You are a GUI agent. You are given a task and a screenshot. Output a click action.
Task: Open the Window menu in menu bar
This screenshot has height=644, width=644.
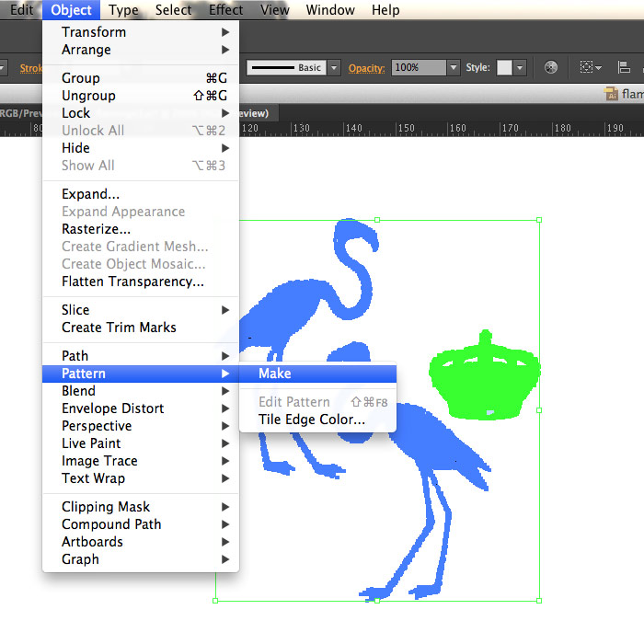(329, 10)
